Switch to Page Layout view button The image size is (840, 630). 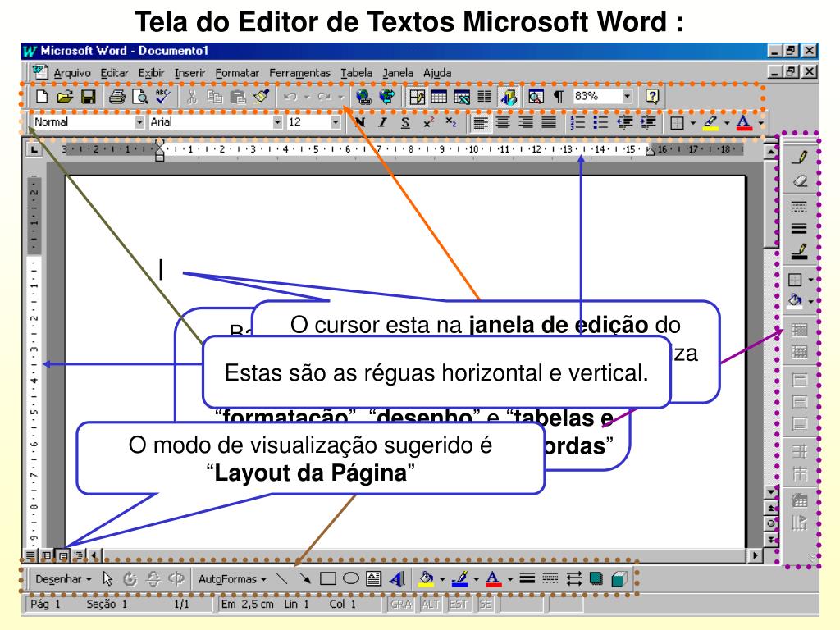click(63, 555)
